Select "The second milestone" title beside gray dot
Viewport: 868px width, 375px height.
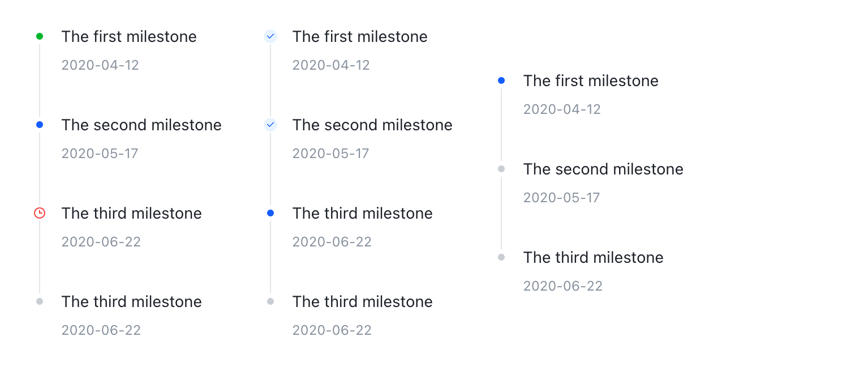(x=603, y=169)
